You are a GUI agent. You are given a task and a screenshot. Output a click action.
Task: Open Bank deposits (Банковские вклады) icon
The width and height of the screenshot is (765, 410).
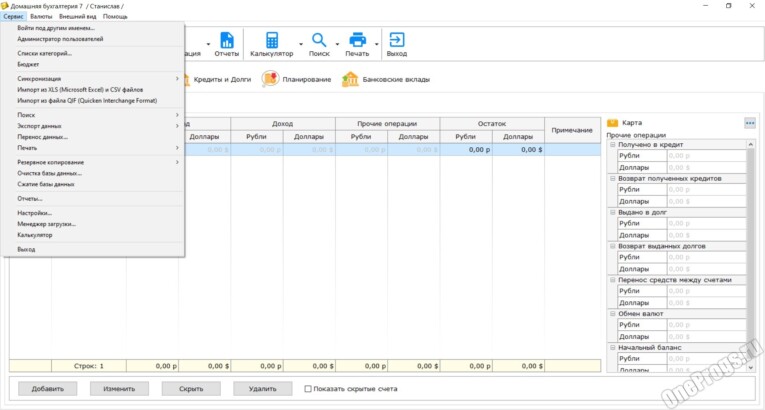click(350, 79)
